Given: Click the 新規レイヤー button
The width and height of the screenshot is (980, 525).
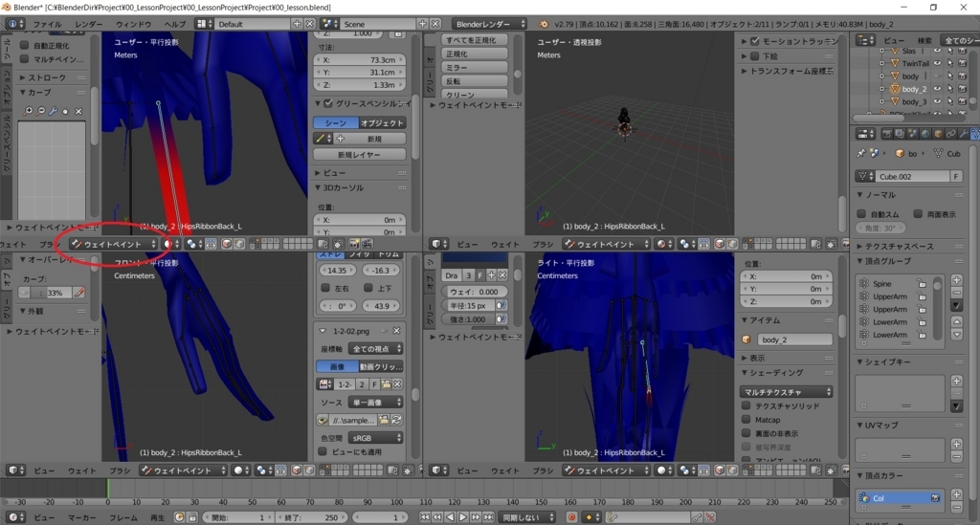Looking at the screenshot, I should [360, 154].
